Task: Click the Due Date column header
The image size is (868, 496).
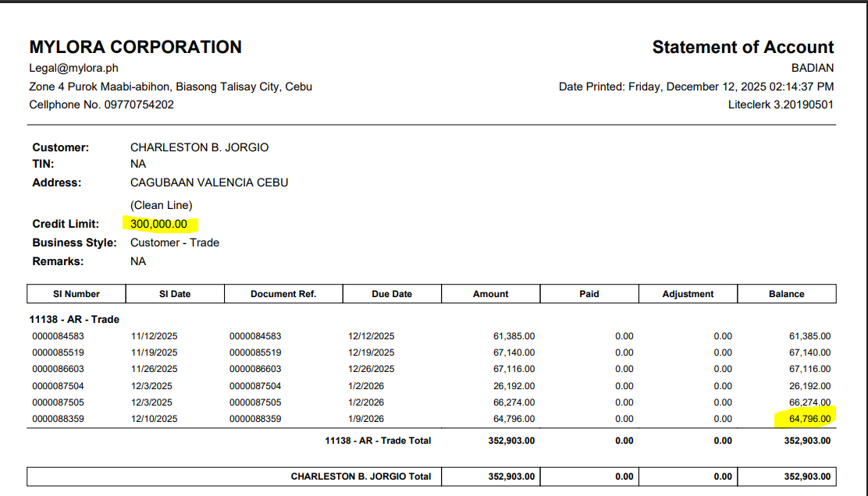Action: (392, 294)
